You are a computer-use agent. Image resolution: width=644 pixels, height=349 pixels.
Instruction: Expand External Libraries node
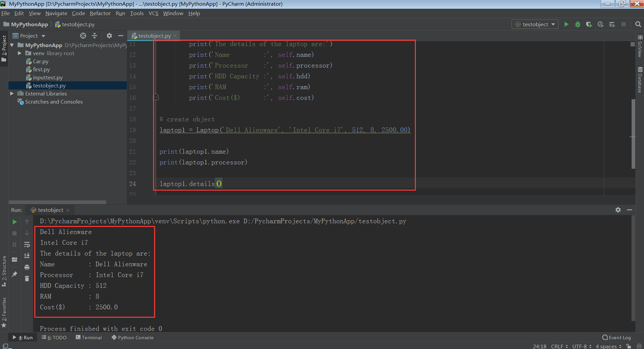pos(12,93)
